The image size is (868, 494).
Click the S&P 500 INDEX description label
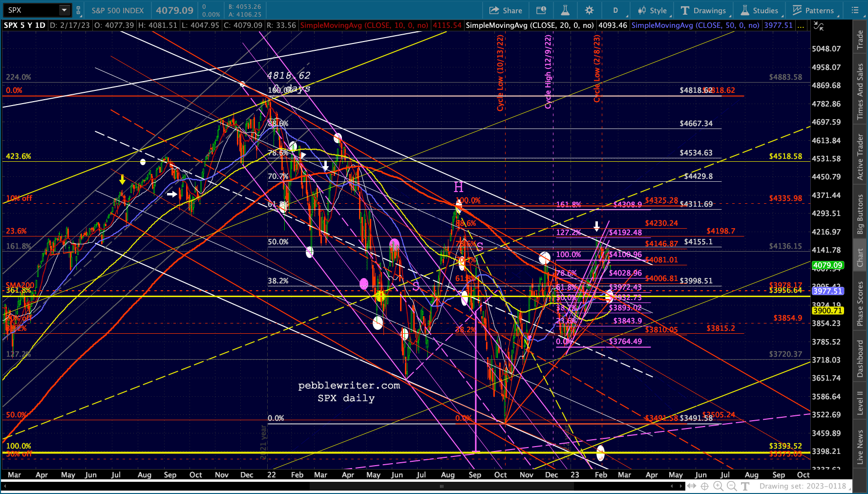tap(118, 10)
